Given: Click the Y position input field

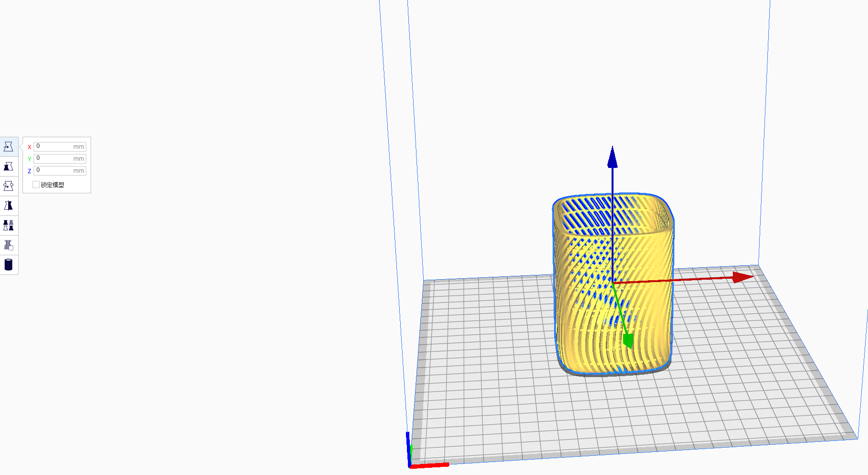Looking at the screenshot, I should pyautogui.click(x=60, y=158).
